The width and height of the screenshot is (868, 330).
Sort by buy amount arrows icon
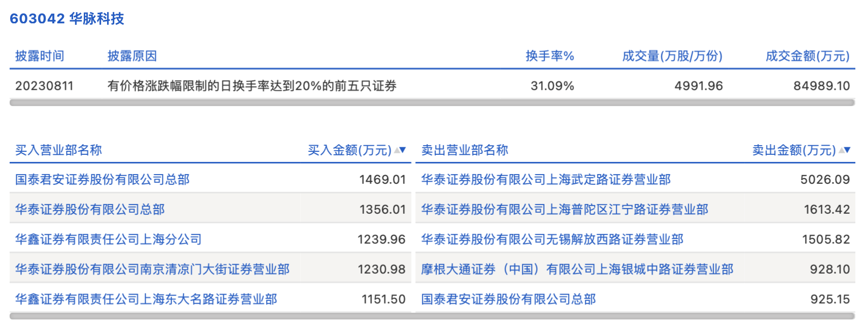(x=400, y=150)
